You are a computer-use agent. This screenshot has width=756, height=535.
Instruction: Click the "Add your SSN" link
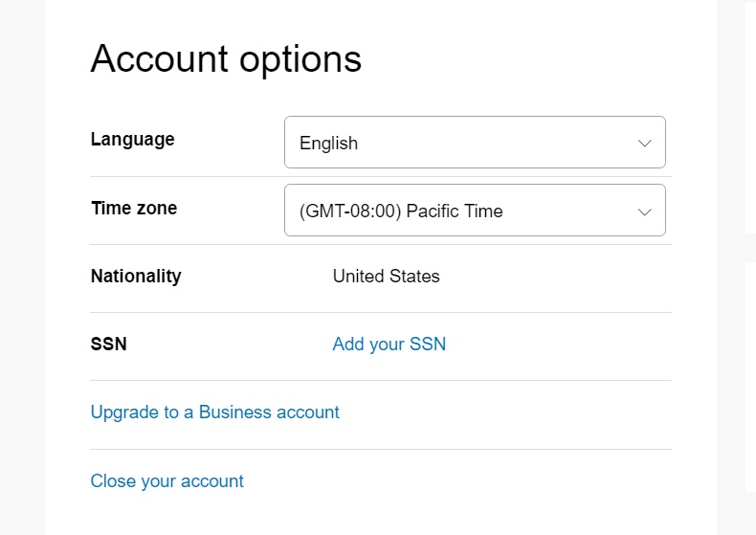pos(389,344)
